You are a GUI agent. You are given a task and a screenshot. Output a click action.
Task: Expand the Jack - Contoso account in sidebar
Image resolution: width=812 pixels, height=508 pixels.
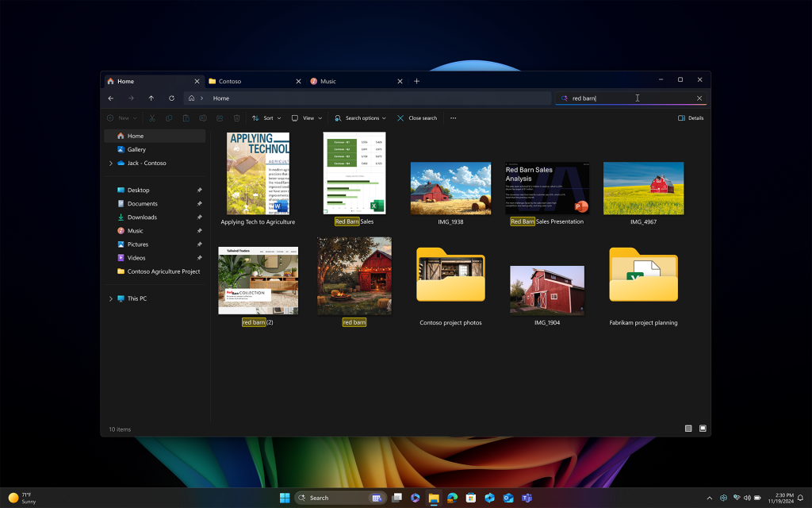point(110,163)
